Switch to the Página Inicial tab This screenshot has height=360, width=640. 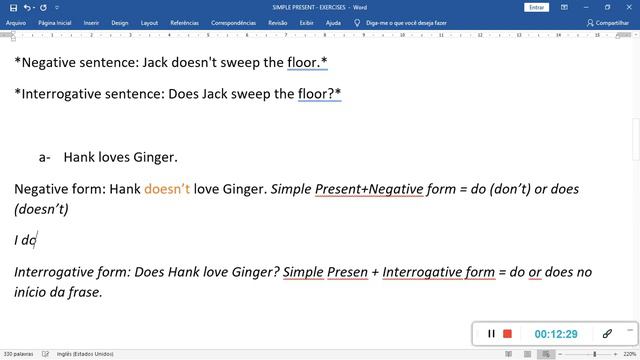tap(55, 23)
